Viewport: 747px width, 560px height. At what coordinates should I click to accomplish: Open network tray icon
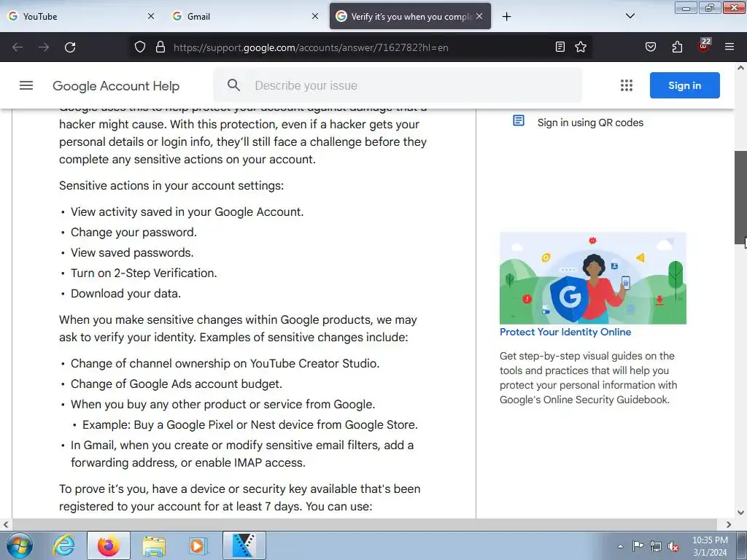656,546
